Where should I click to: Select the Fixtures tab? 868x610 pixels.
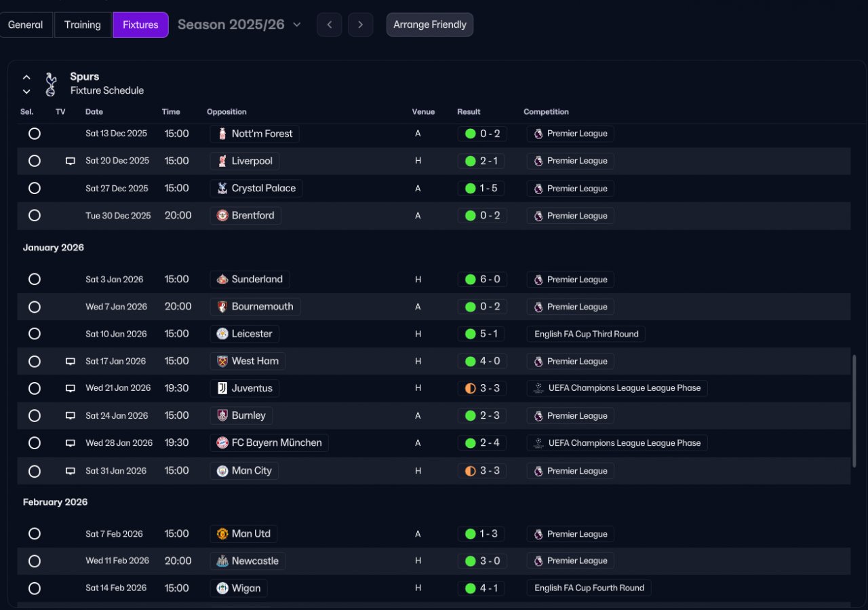tap(140, 24)
